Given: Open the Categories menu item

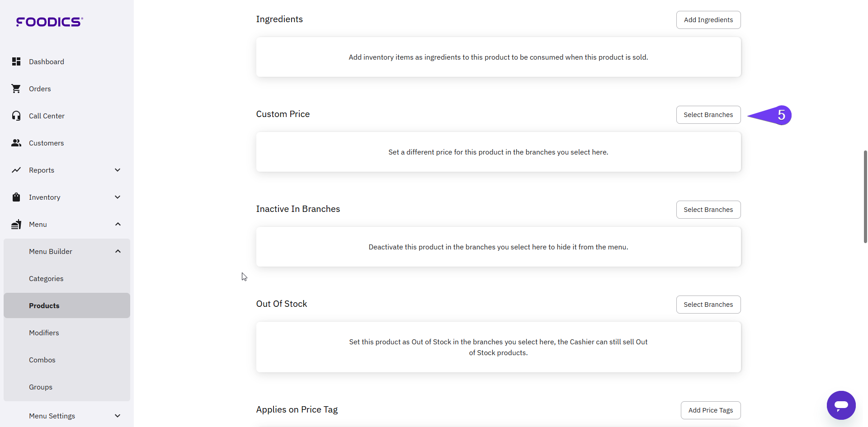Looking at the screenshot, I should point(46,278).
